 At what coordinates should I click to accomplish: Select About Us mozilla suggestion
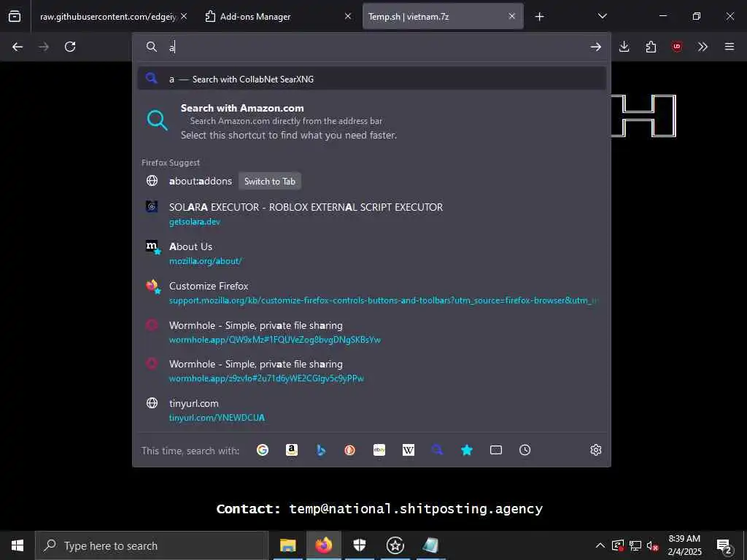pos(371,253)
